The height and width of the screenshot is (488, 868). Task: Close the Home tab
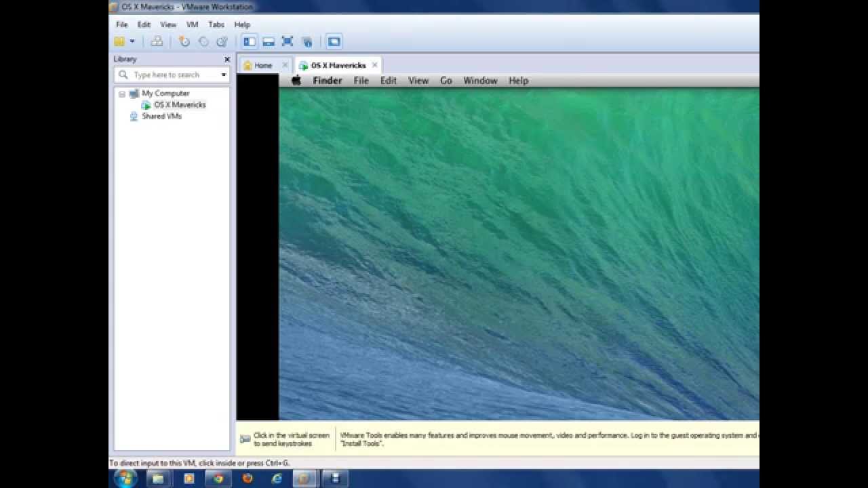[x=285, y=65]
